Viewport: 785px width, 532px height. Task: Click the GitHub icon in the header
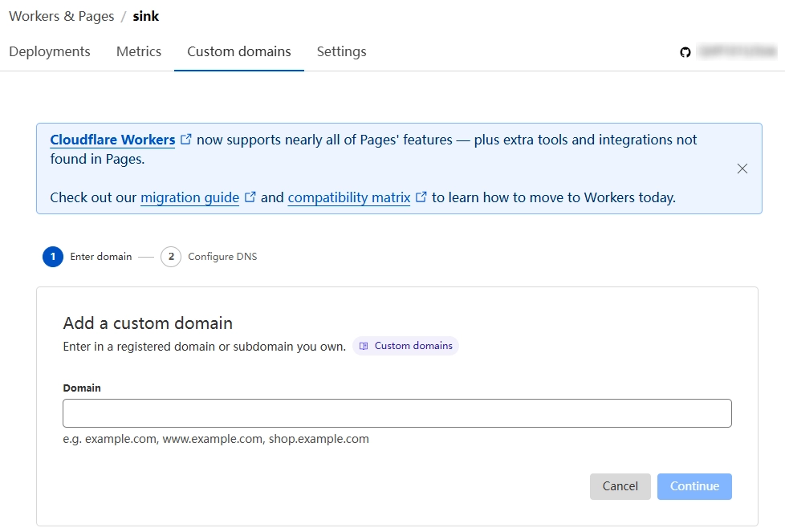tap(685, 52)
